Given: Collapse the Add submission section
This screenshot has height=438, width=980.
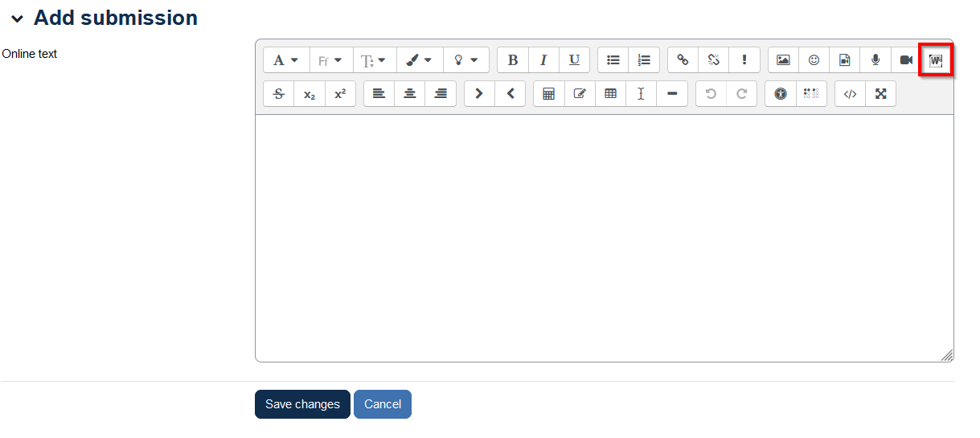Looking at the screenshot, I should [17, 18].
